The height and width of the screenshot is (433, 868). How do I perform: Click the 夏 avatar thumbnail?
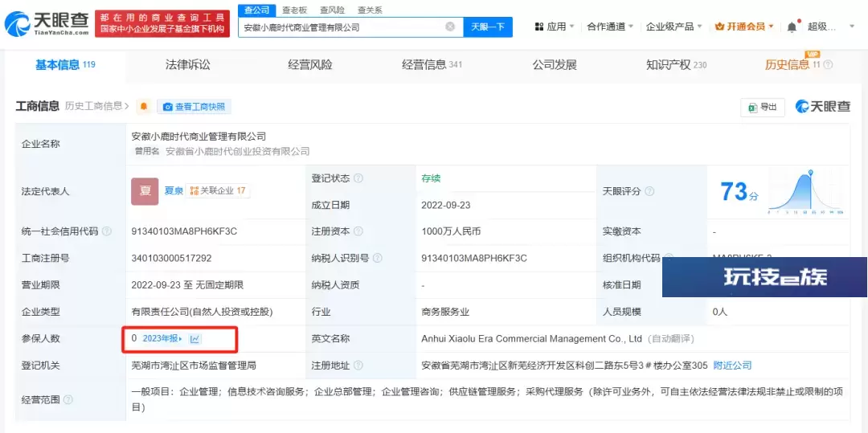(145, 191)
